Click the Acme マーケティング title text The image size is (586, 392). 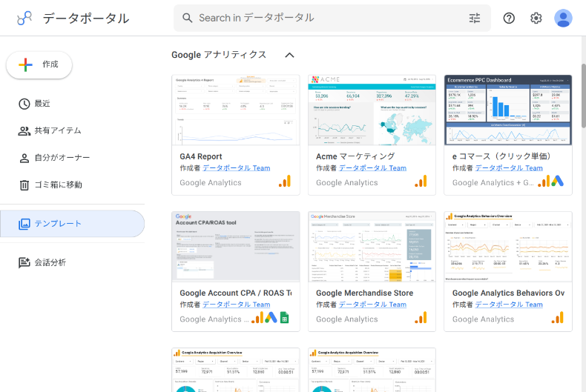coord(355,156)
